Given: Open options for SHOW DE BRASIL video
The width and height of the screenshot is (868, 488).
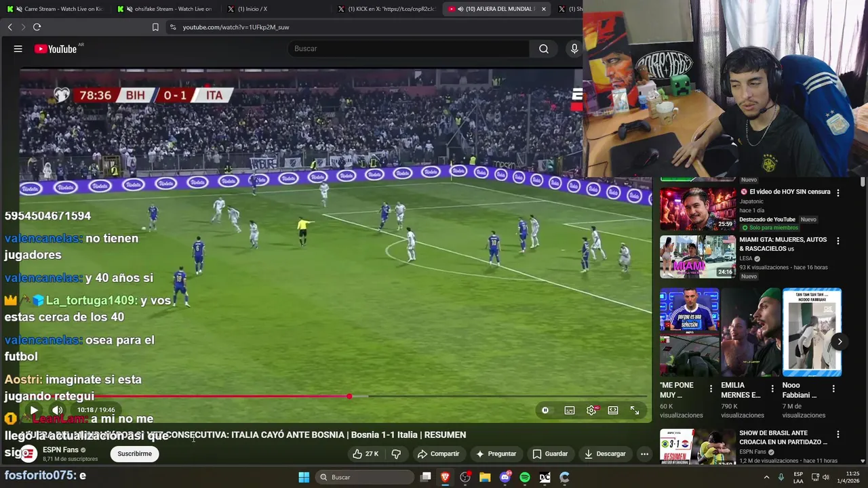Looking at the screenshot, I should point(838,434).
